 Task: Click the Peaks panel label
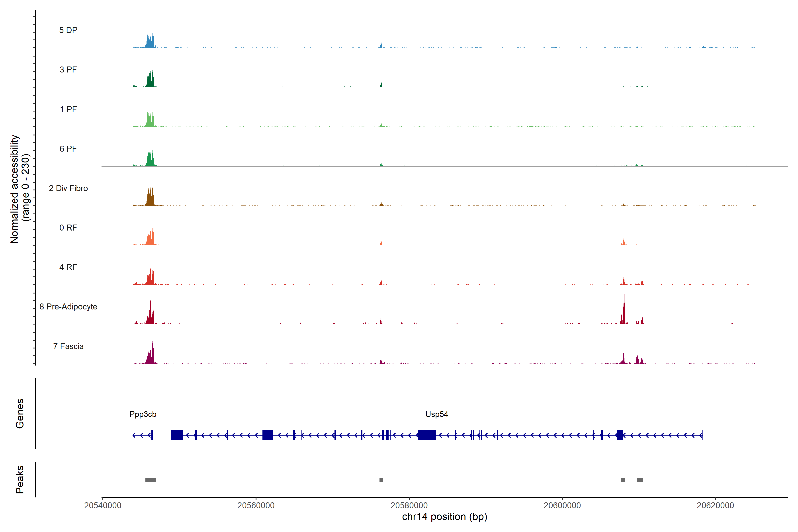(20, 479)
